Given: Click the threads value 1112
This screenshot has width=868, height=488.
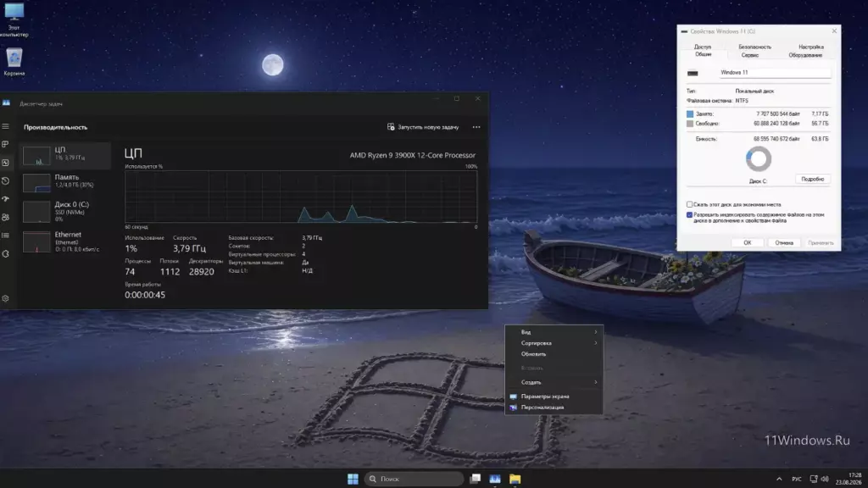Looking at the screenshot, I should 170,272.
